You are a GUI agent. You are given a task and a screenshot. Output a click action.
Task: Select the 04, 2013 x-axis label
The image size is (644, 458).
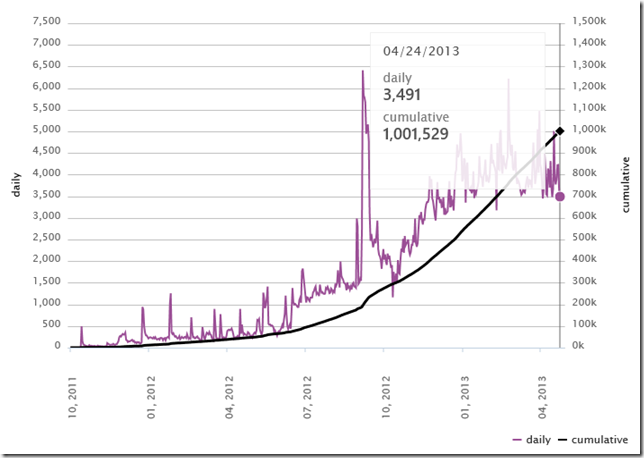pyautogui.click(x=543, y=394)
